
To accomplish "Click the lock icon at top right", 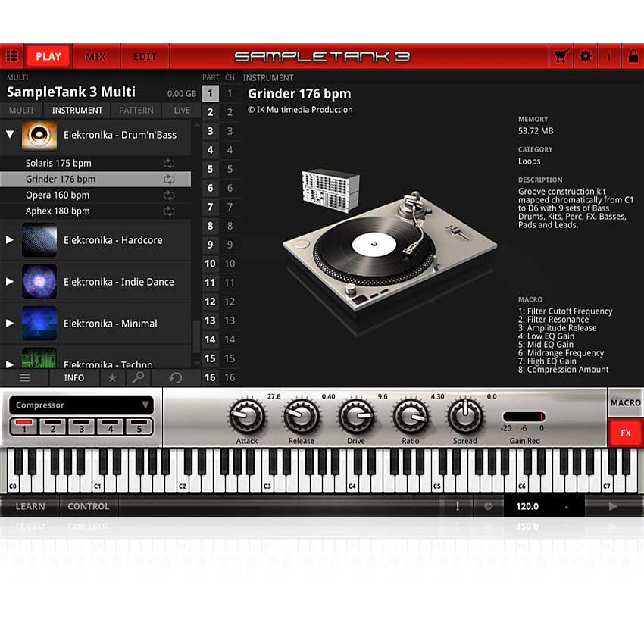I will click(633, 55).
